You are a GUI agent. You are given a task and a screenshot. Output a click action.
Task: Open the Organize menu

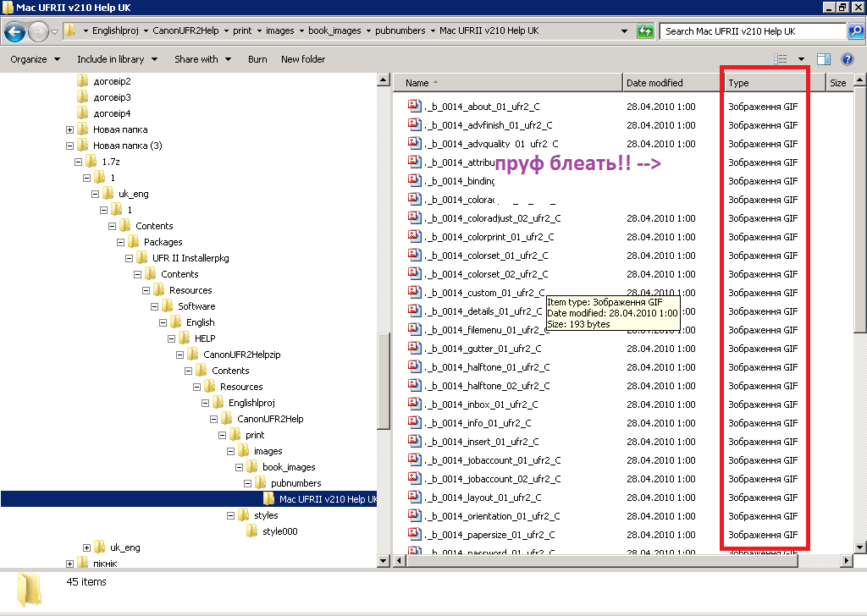pyautogui.click(x=35, y=59)
